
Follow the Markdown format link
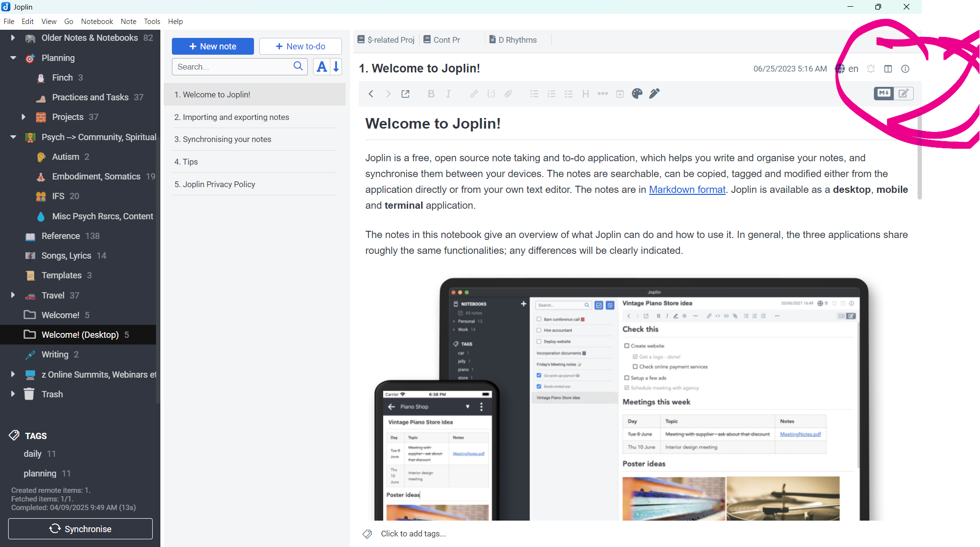(x=687, y=190)
